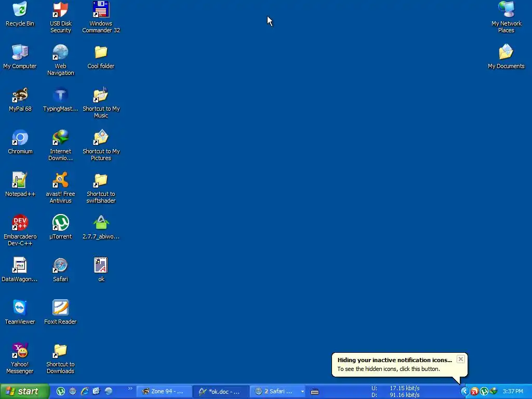Image resolution: width=532 pixels, height=399 pixels.
Task: Expand hidden Quick Launch items chevron
Action: [x=130, y=389]
